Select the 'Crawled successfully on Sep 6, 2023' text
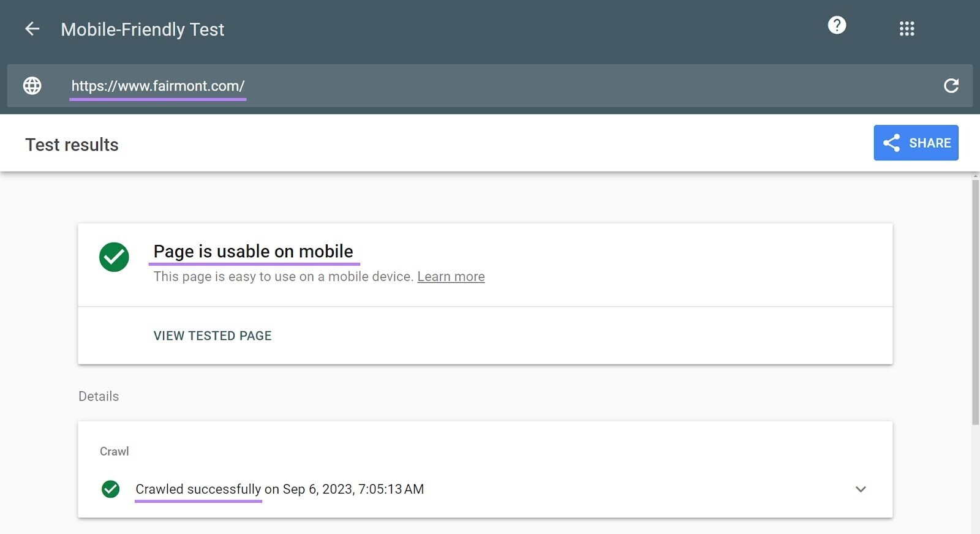Viewport: 980px width, 534px height. pyautogui.click(x=279, y=489)
